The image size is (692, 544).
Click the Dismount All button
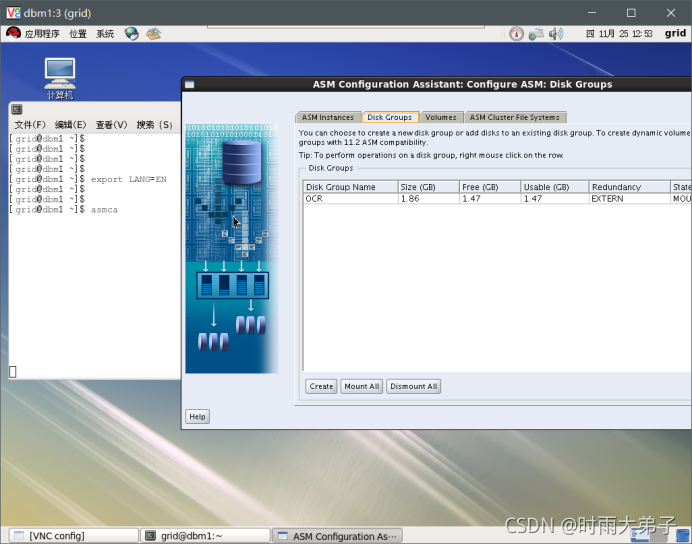point(414,386)
